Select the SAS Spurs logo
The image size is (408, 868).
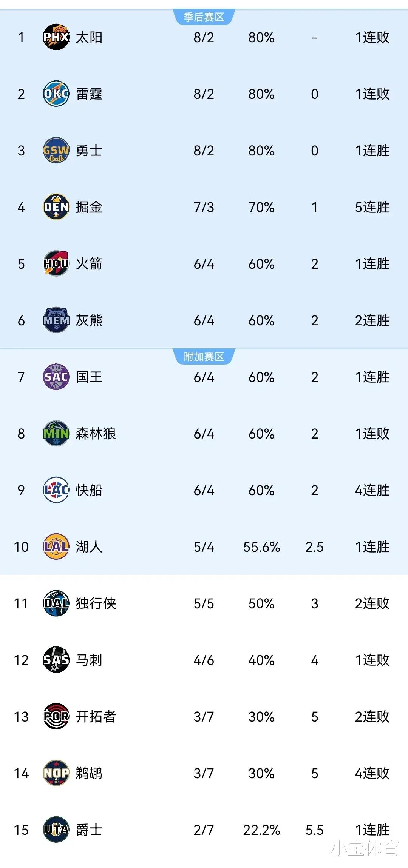(56, 660)
